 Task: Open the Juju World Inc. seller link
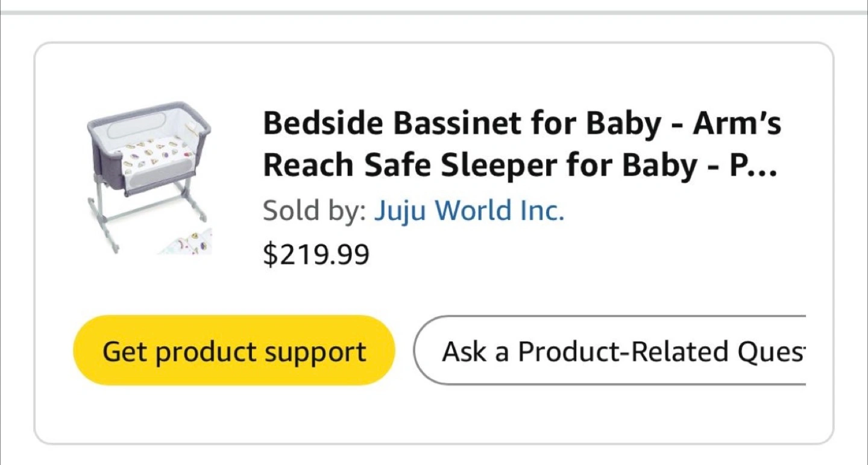(469, 211)
